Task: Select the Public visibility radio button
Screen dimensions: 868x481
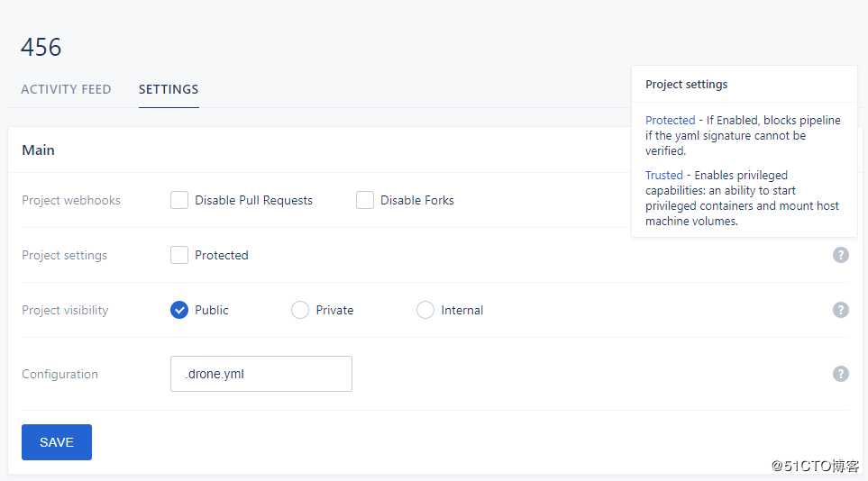Action: coord(179,310)
